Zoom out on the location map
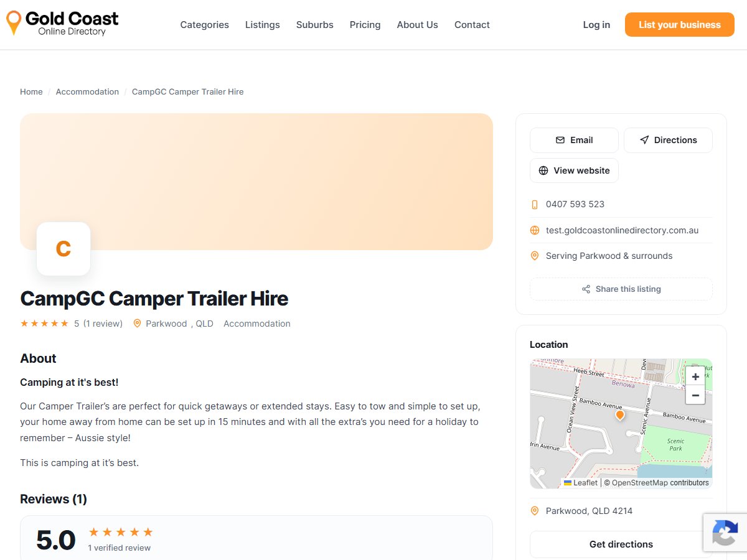 click(695, 395)
